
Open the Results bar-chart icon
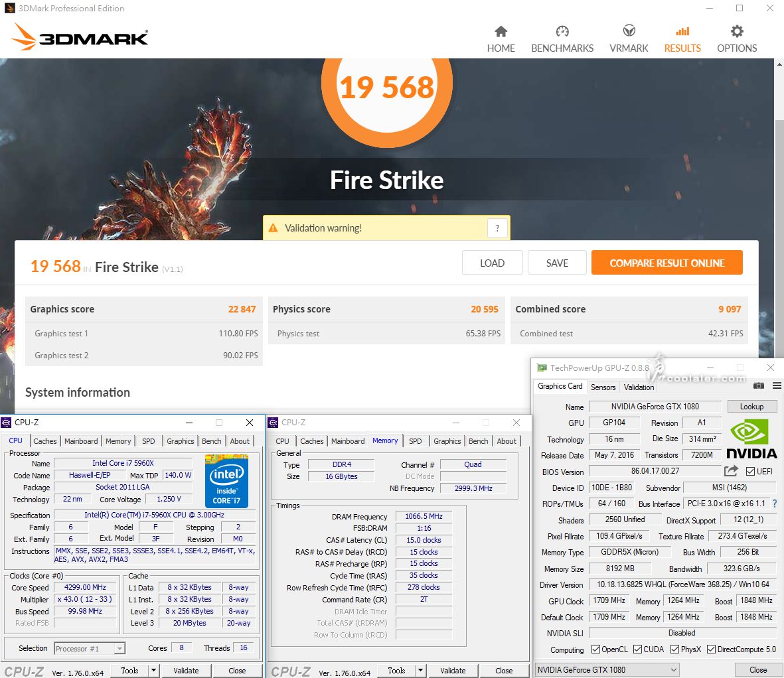click(682, 31)
